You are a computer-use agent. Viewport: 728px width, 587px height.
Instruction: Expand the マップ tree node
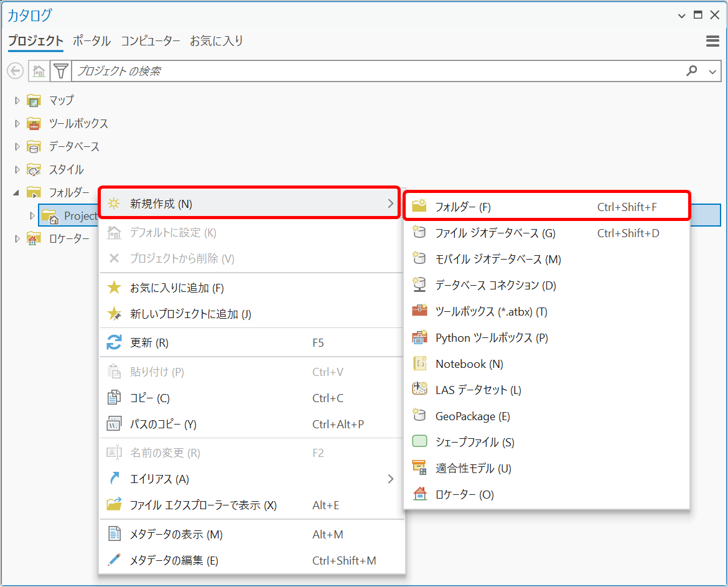(17, 100)
